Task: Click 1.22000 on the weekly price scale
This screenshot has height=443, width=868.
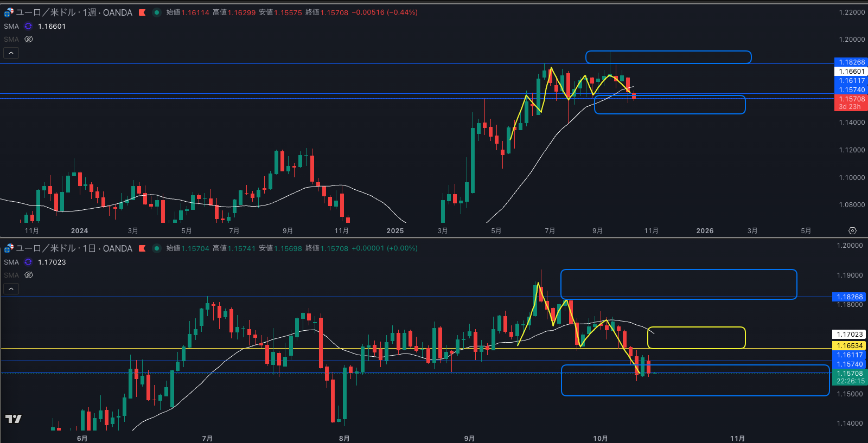Action: [x=852, y=12]
